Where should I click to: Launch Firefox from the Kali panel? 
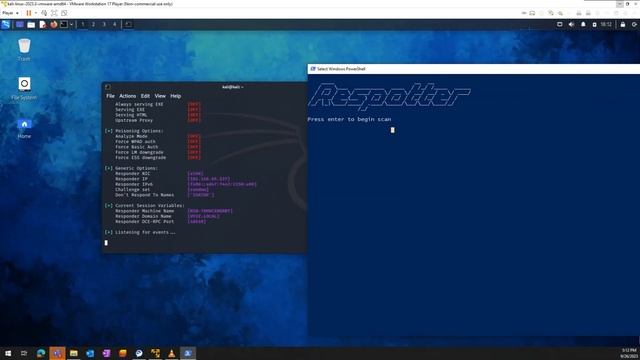[53, 24]
